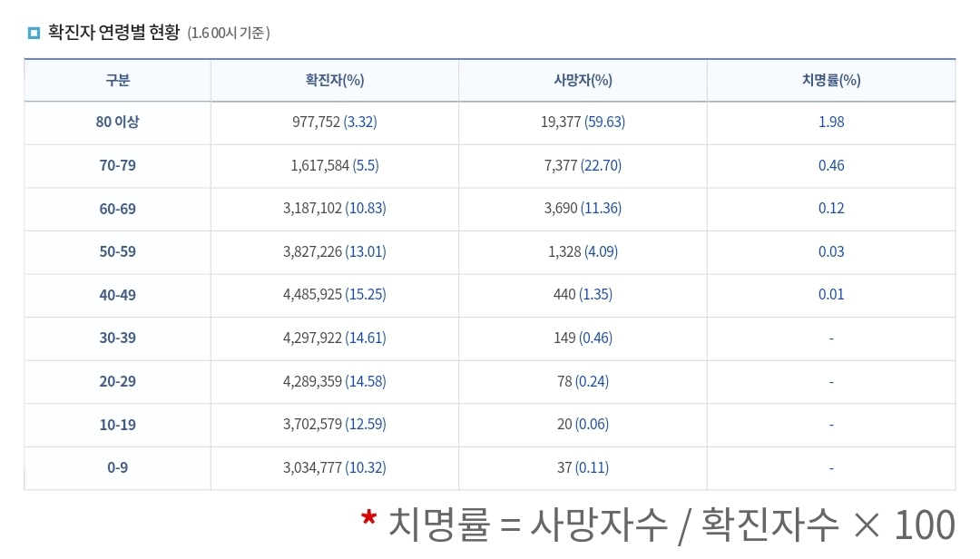This screenshot has width=980, height=559.
Task: Click the fatality rate 0.12
Action: pyautogui.click(x=831, y=208)
